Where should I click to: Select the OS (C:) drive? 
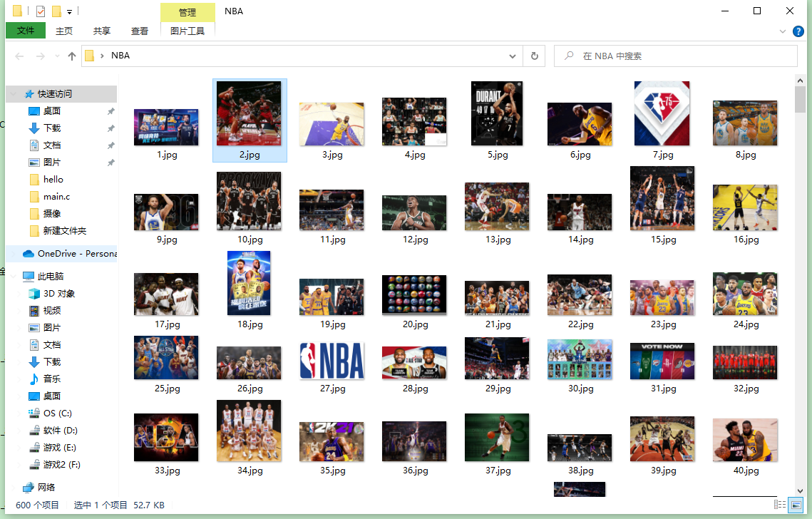click(x=58, y=413)
